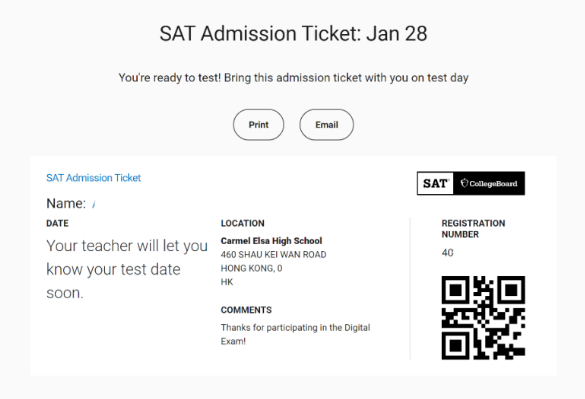Click the SAT logo badge
Image resolution: width=585 pixels, height=399 pixels.
click(435, 183)
